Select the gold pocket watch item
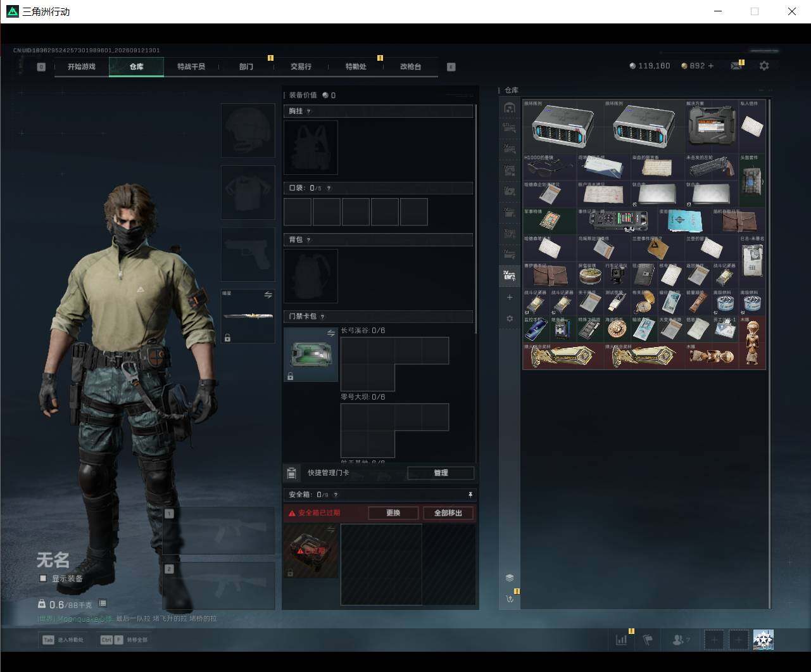 [x=644, y=302]
